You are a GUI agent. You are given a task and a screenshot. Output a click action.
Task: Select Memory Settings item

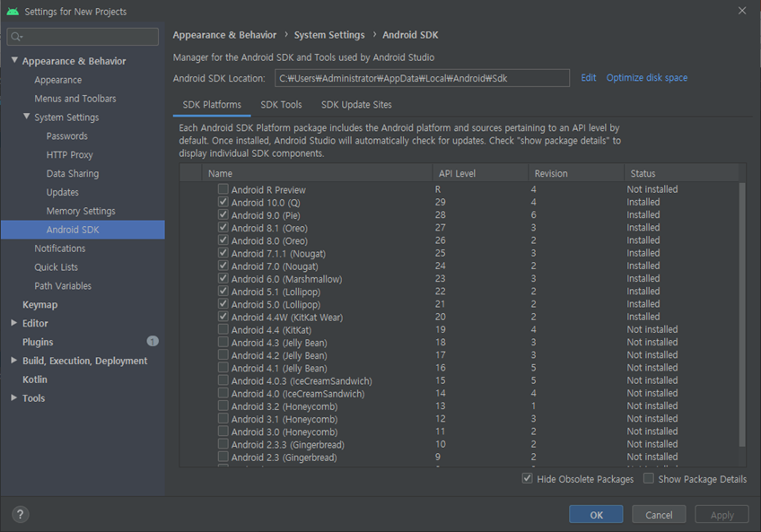pos(81,211)
